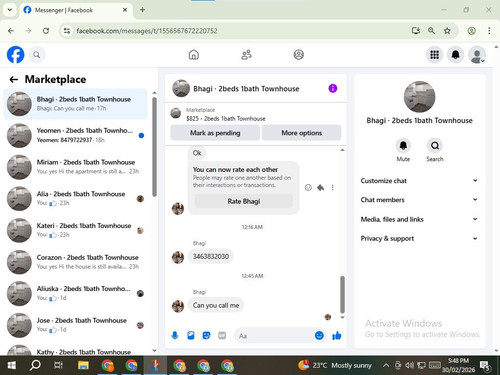Open Alia conversation in chat list
Image resolution: width=500 pixels, height=375 pixels.
point(75,199)
